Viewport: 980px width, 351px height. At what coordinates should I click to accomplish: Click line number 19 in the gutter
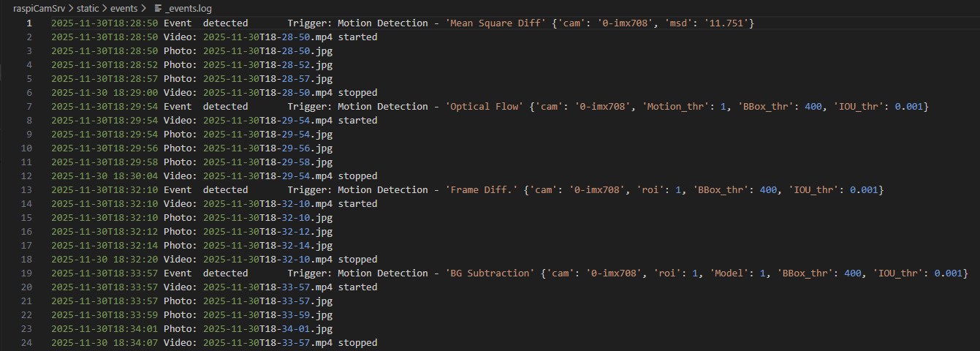click(x=28, y=273)
